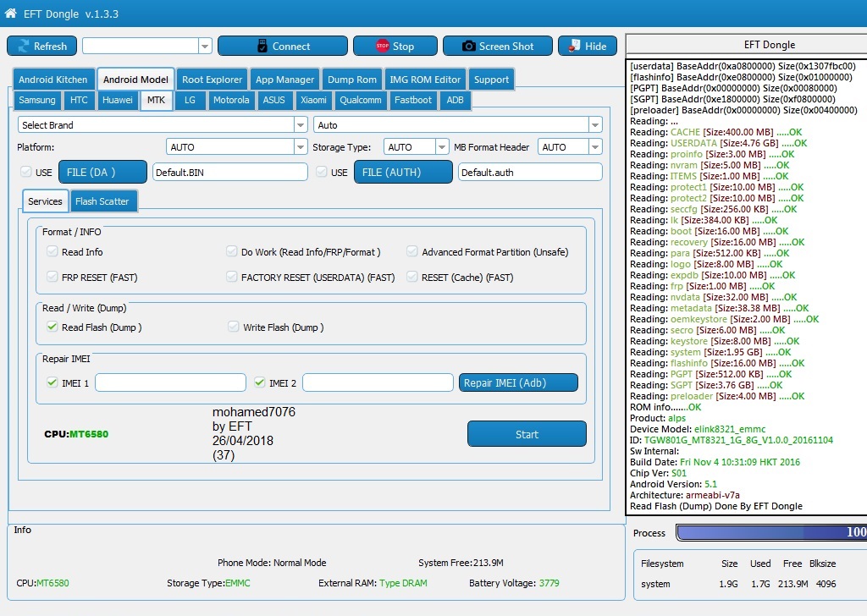This screenshot has width=867, height=616.
Task: Switch to IMG ROM Editor tab
Action: point(425,80)
